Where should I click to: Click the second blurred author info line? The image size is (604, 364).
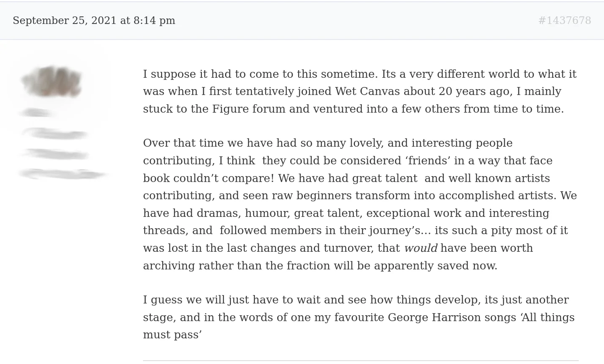[x=55, y=154]
